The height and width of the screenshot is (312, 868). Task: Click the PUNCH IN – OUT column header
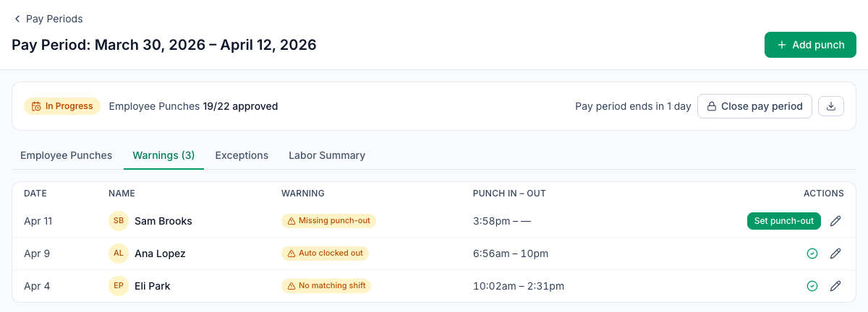[x=509, y=194]
